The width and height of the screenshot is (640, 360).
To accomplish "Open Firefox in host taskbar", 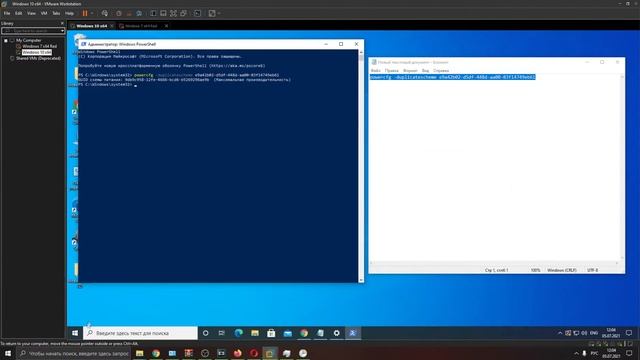I will point(238,353).
